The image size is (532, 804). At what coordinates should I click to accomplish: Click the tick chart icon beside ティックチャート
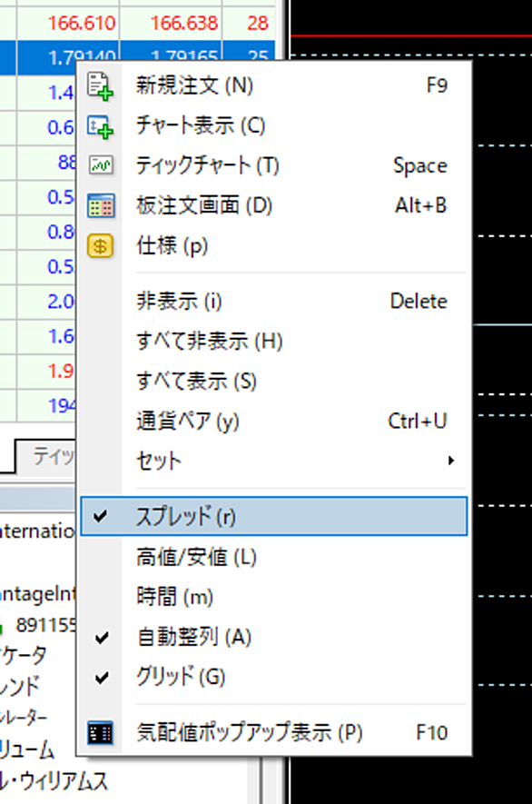pyautogui.click(x=101, y=165)
